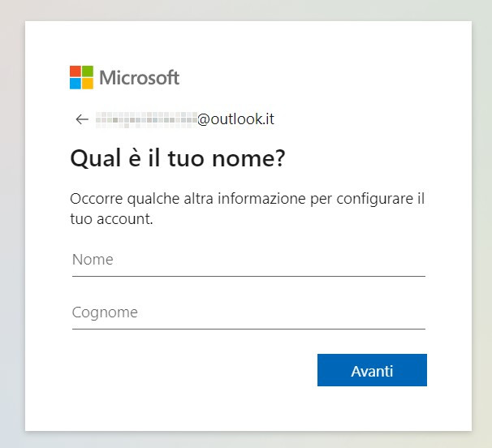Viewport: 492px width, 448px height.
Task: Click the "Occorre qualche altra informazione" description line
Action: click(x=248, y=199)
